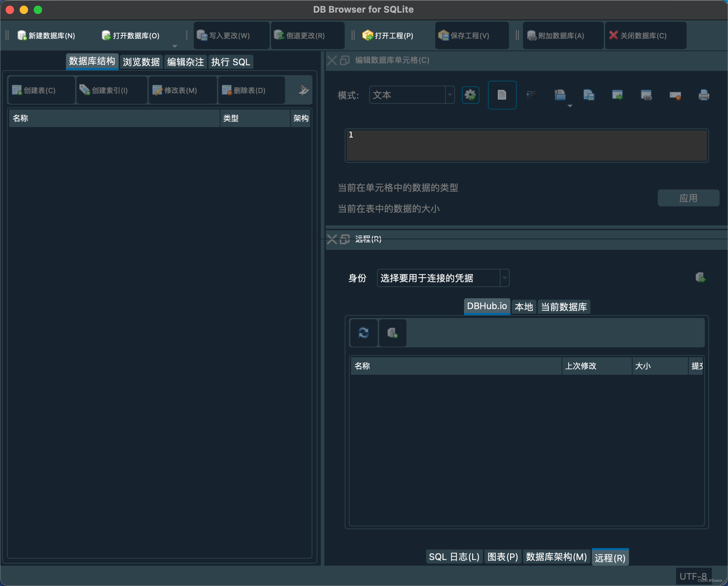Close the 编辑数据库单元格 panel
This screenshot has width=728, height=586.
332,60
